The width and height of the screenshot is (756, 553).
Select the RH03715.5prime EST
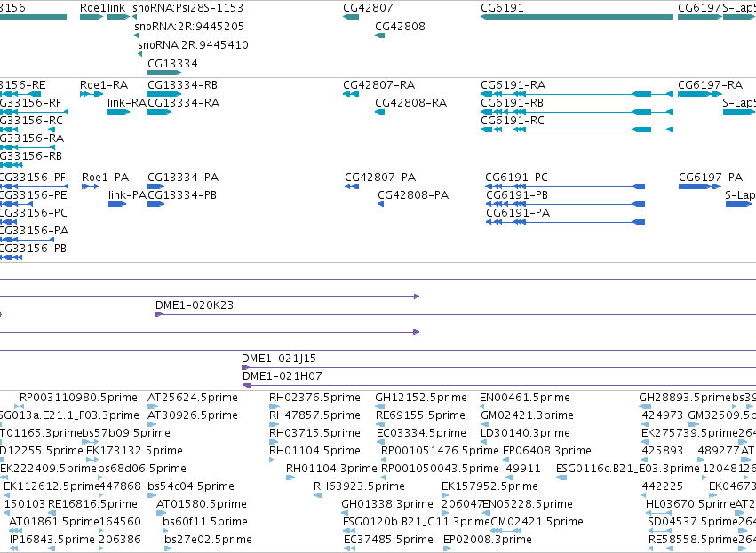point(275,442)
